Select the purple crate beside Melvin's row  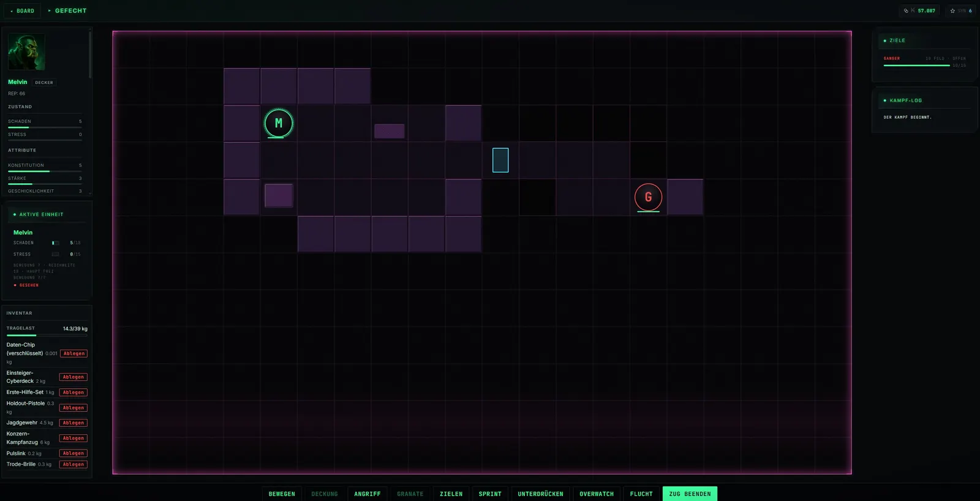click(x=279, y=196)
